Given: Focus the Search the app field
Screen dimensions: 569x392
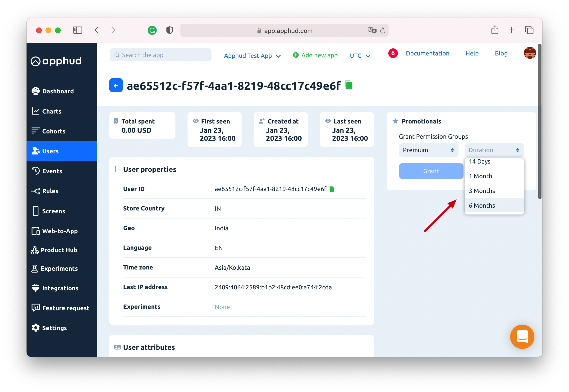Looking at the screenshot, I should (x=161, y=55).
